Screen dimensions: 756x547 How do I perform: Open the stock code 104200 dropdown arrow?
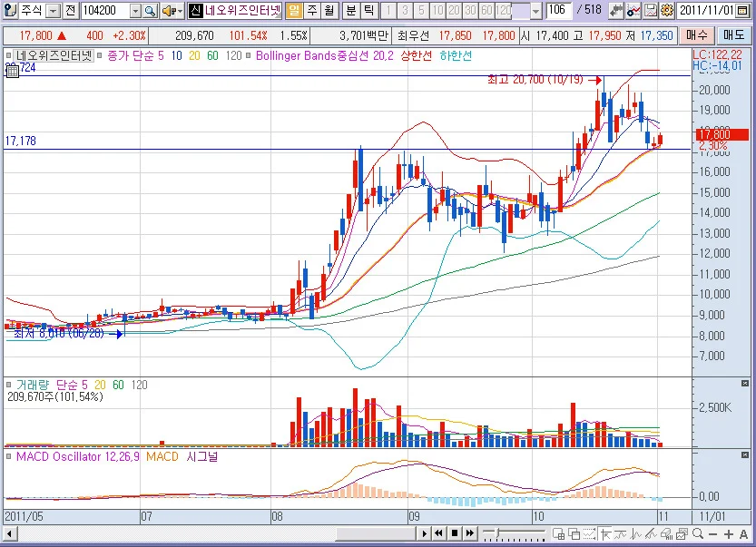tap(136, 11)
